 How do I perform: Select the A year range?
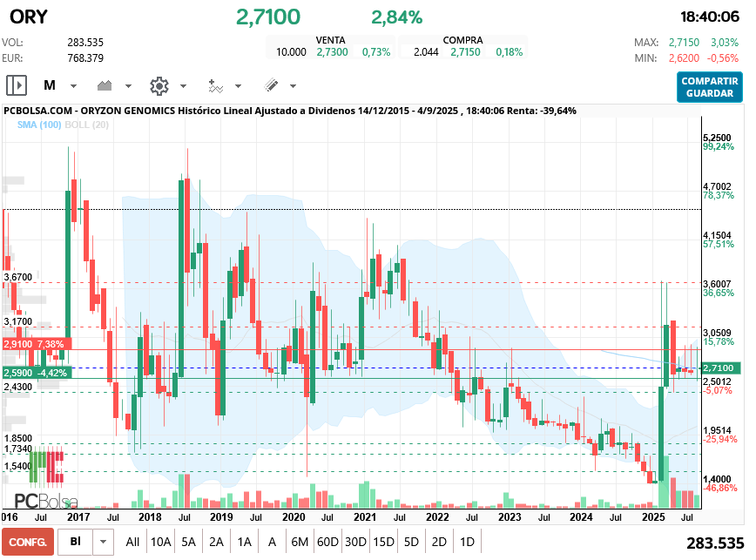[272, 543]
